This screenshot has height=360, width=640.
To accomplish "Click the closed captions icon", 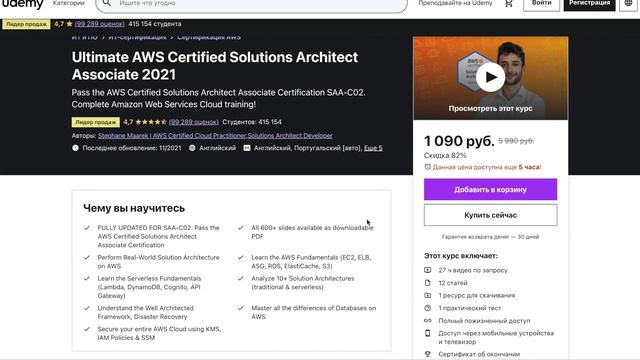I will click(247, 148).
